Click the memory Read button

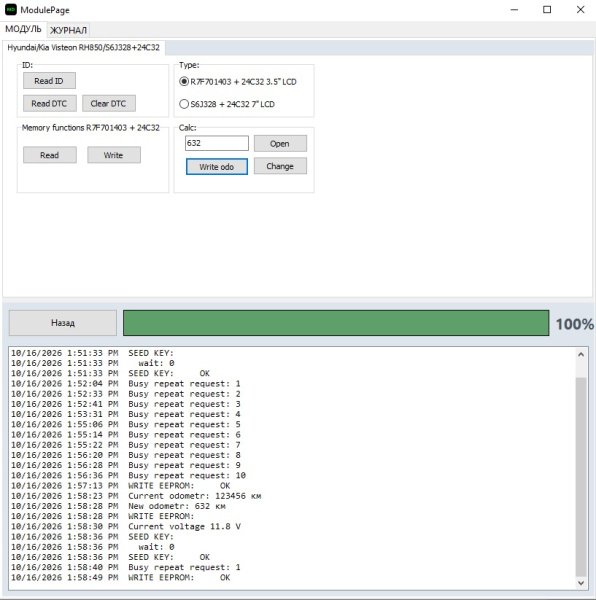(50, 155)
